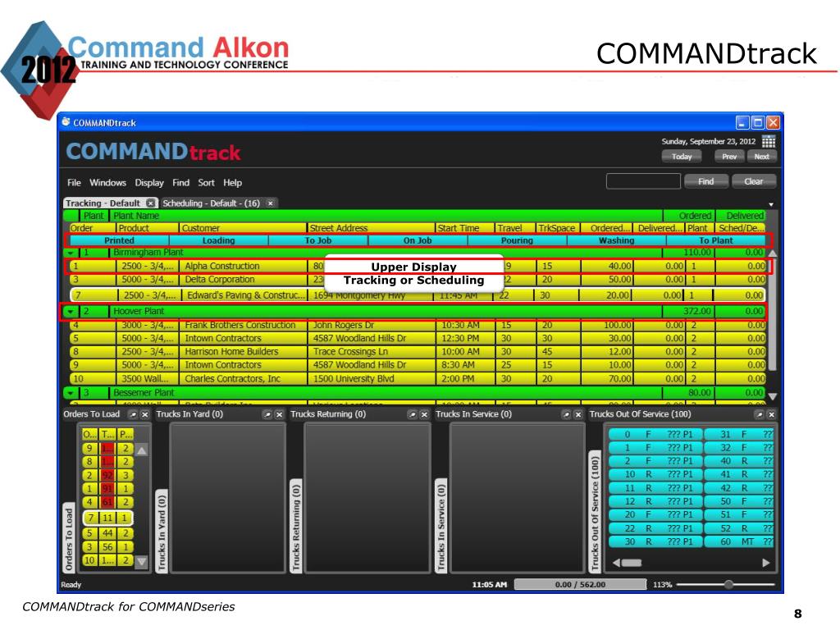Click the order grid's vertical scrollbar
Image resolution: width=840 pixels, height=630 pixels.
[773, 315]
